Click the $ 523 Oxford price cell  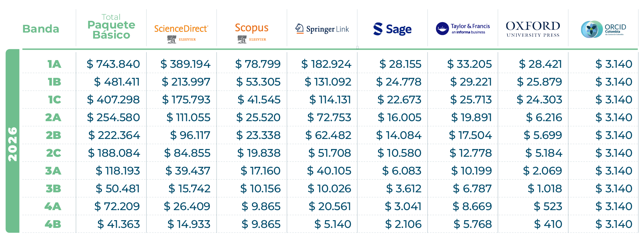tap(548, 206)
